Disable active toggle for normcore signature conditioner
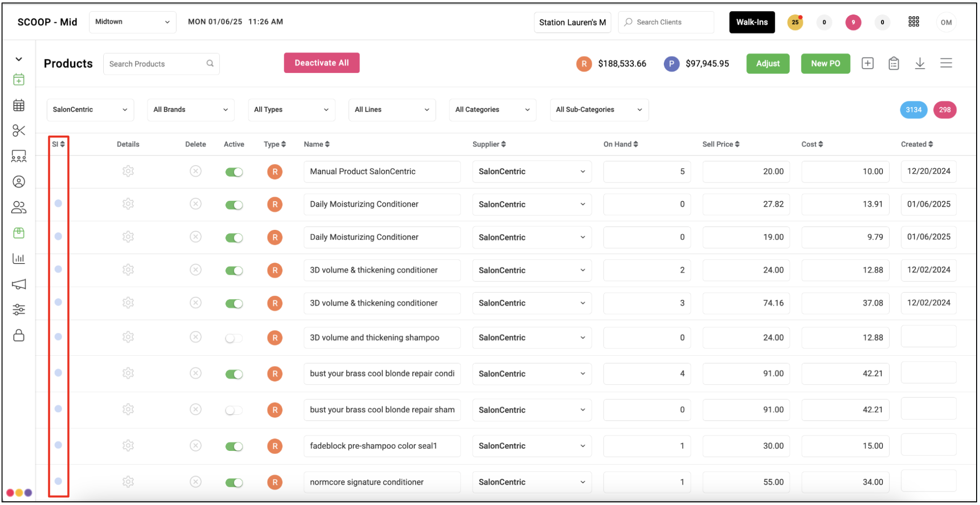980x505 pixels. (234, 482)
